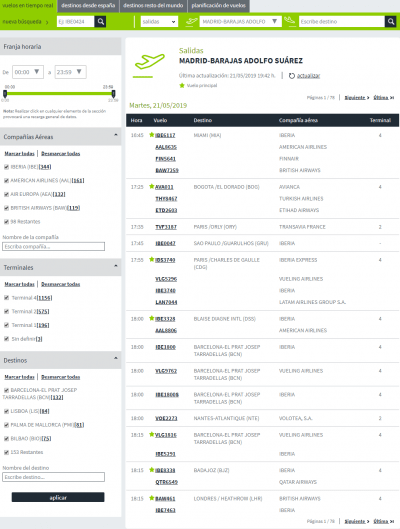Toggle the 153 Restantes destinations checkbox
The width and height of the screenshot is (400, 529).
click(x=6, y=452)
